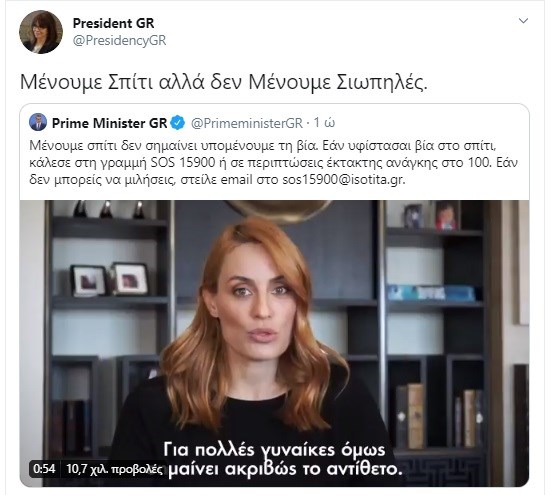Open the President GR profile avatar
This screenshot has width=560, height=495.
point(41,32)
